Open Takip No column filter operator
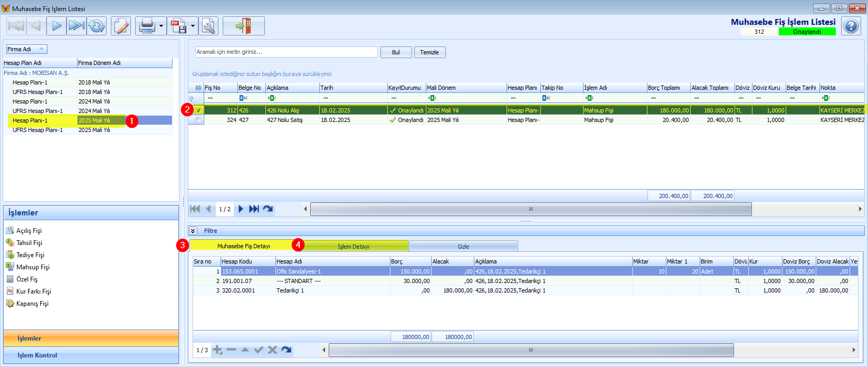 coord(546,98)
